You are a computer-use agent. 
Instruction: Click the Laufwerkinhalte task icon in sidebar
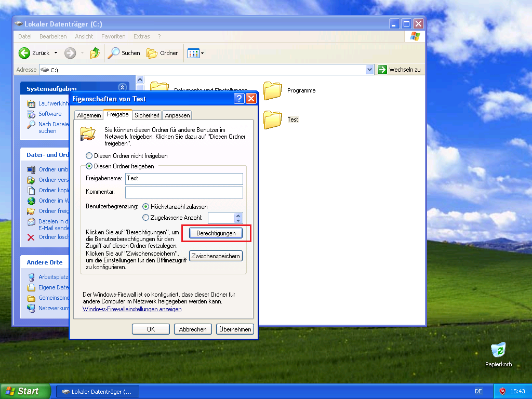click(x=31, y=103)
